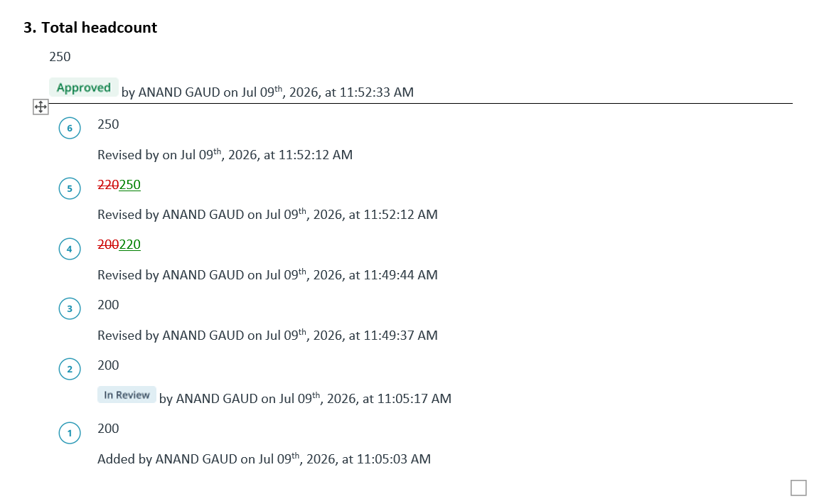Click the empty square at bottom right
The height and width of the screenshot is (504, 824).
[x=798, y=488]
